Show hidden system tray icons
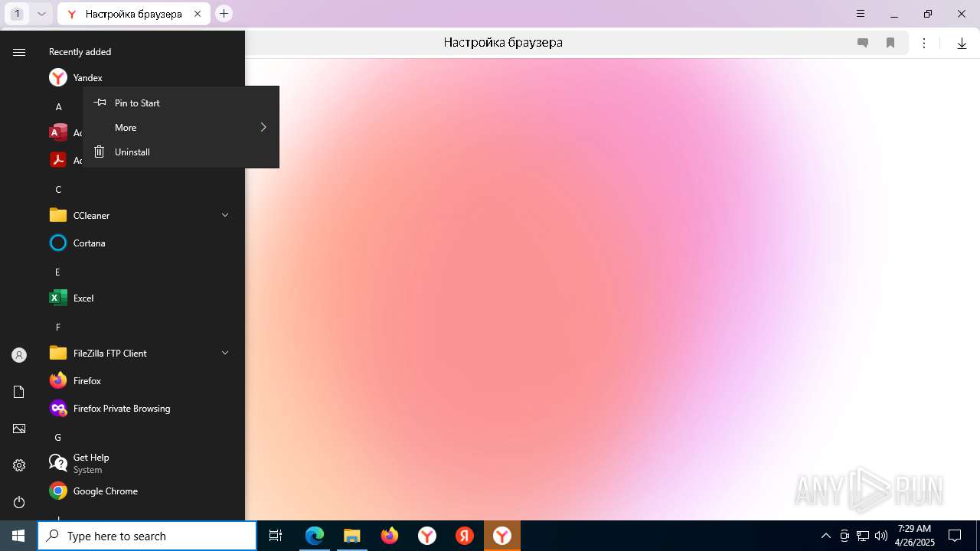 tap(825, 536)
